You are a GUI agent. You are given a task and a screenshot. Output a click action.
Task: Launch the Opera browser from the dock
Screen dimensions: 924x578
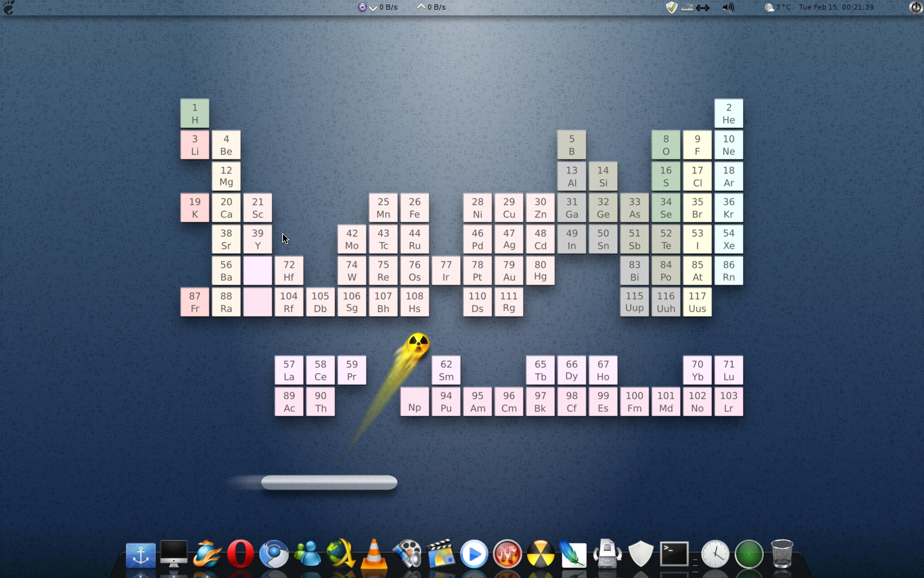tap(241, 554)
